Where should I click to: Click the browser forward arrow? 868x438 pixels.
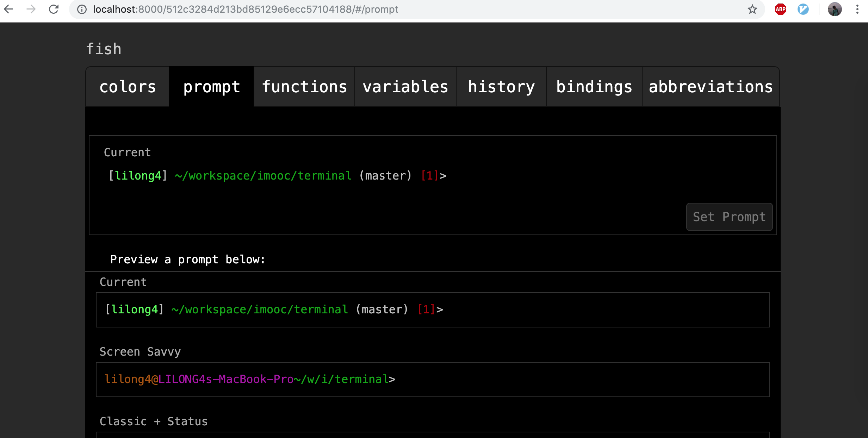tap(31, 9)
